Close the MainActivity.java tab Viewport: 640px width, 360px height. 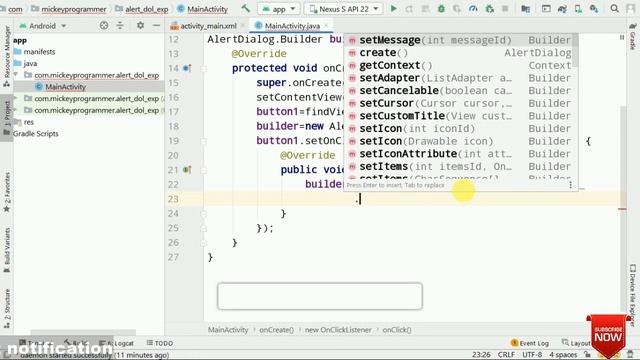(326, 26)
